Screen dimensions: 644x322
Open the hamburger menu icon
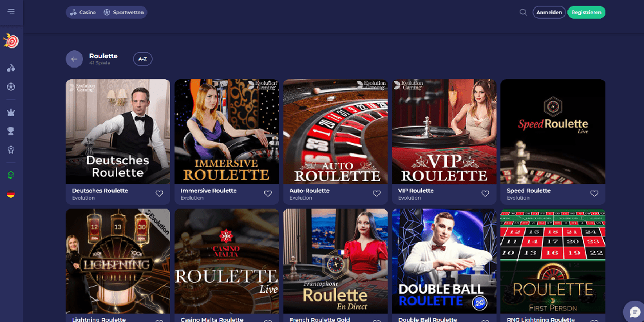(x=11, y=12)
